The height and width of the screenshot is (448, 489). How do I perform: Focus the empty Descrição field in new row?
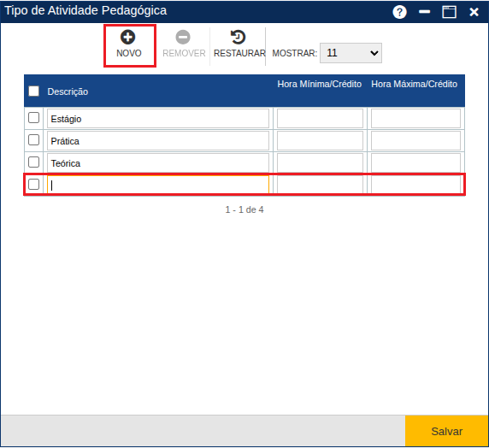click(x=158, y=185)
